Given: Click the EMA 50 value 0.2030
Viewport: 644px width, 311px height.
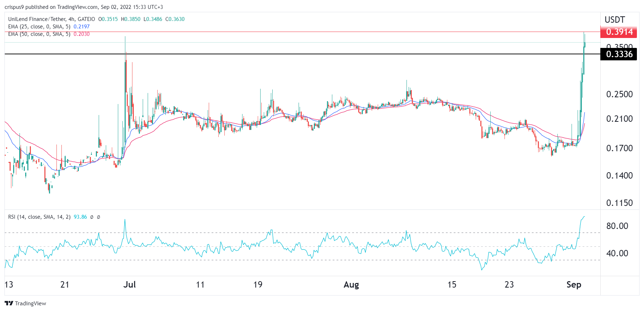Looking at the screenshot, I should click(x=82, y=34).
